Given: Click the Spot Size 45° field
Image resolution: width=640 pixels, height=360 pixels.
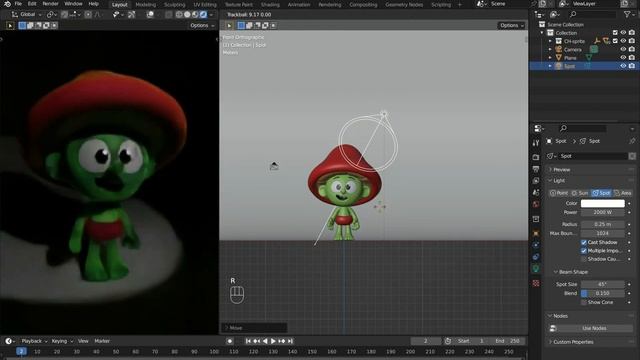Looking at the screenshot, I should coord(602,284).
